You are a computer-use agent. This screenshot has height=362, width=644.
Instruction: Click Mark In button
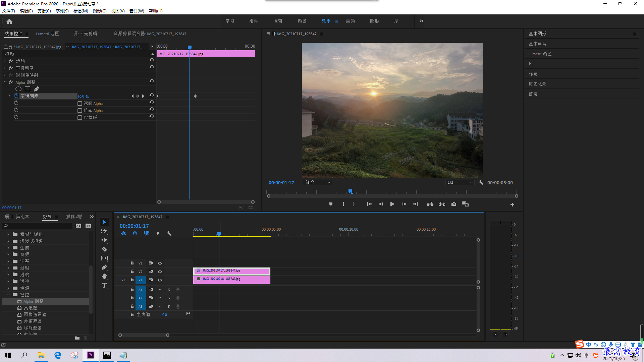click(x=343, y=204)
